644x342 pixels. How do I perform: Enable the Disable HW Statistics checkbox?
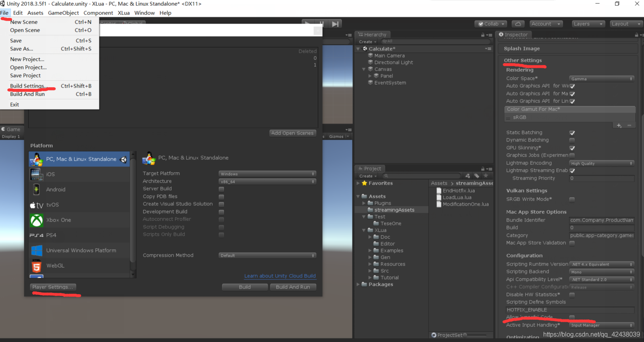coord(572,295)
